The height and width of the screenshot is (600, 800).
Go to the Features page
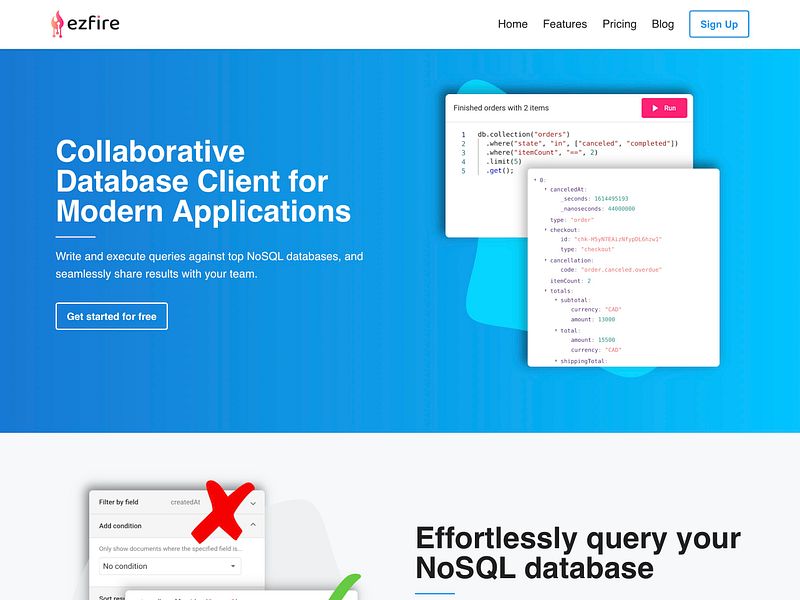point(565,24)
